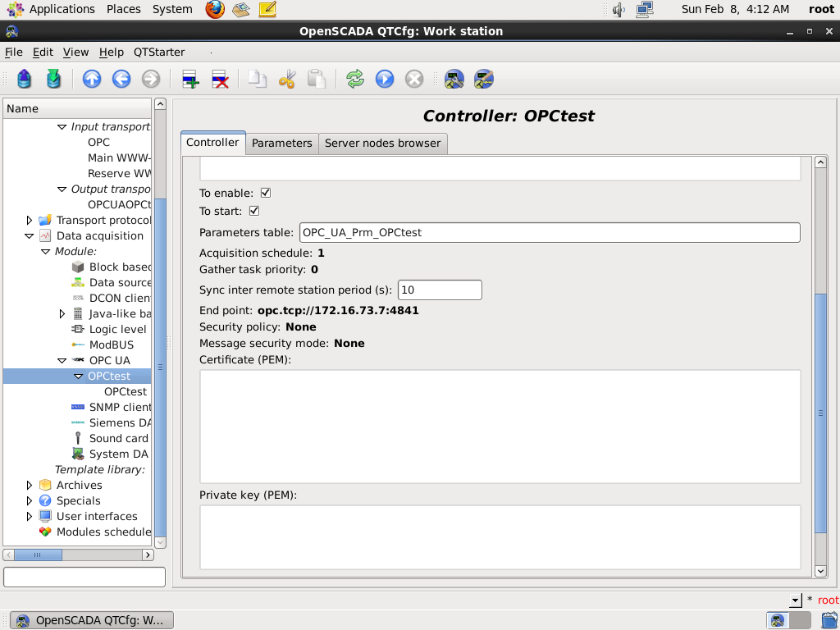Screen dimensions: 840x630
Task: Click the Save to database toolbar icon
Action: 54,80
